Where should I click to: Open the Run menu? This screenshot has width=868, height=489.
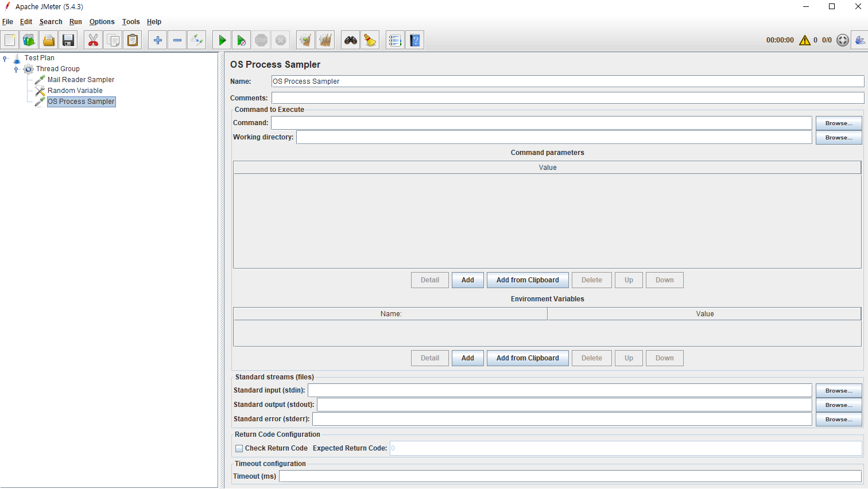(76, 22)
